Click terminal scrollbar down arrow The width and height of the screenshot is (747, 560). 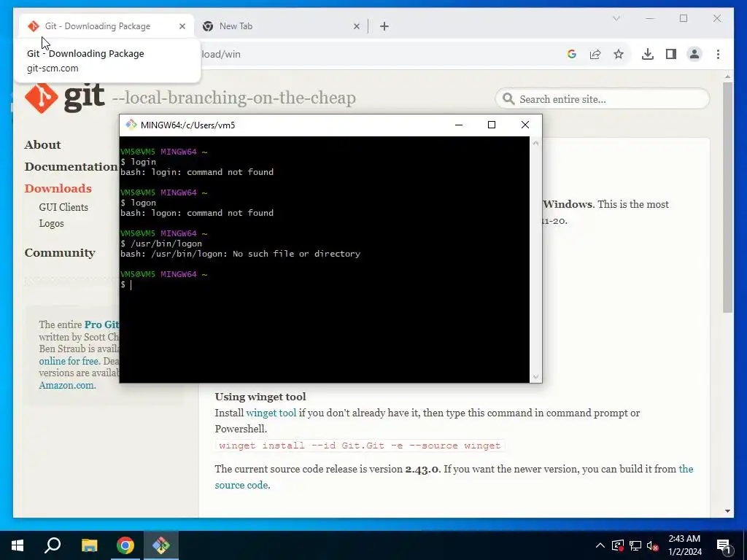click(x=535, y=377)
